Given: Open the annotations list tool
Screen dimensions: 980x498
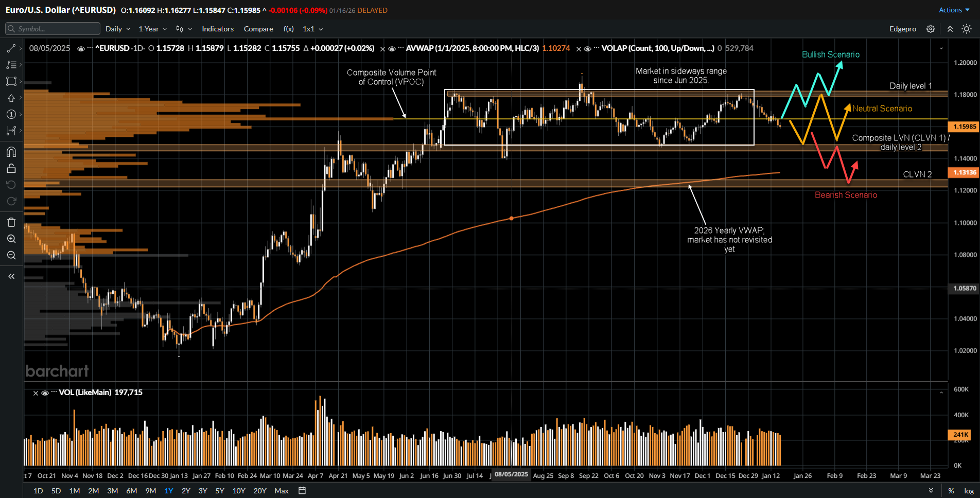Looking at the screenshot, I should 11,64.
